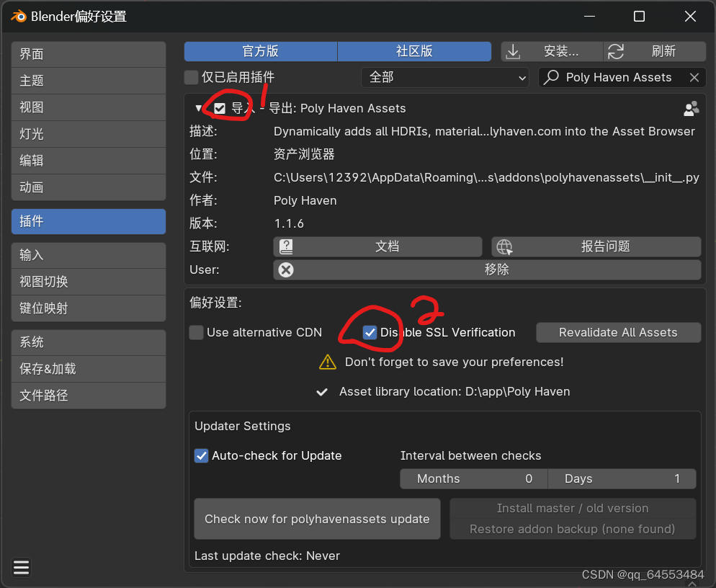Click the search magnifier icon

[x=551, y=77]
